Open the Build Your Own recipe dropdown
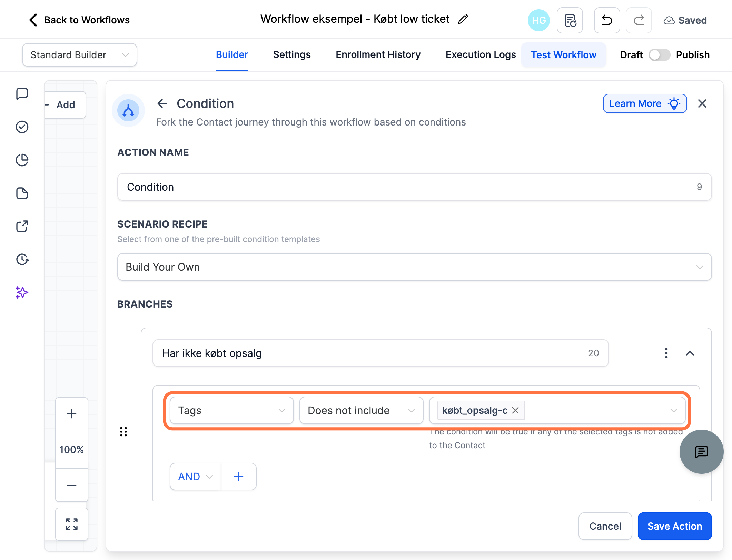Image resolution: width=732 pixels, height=560 pixels. pyautogui.click(x=414, y=267)
